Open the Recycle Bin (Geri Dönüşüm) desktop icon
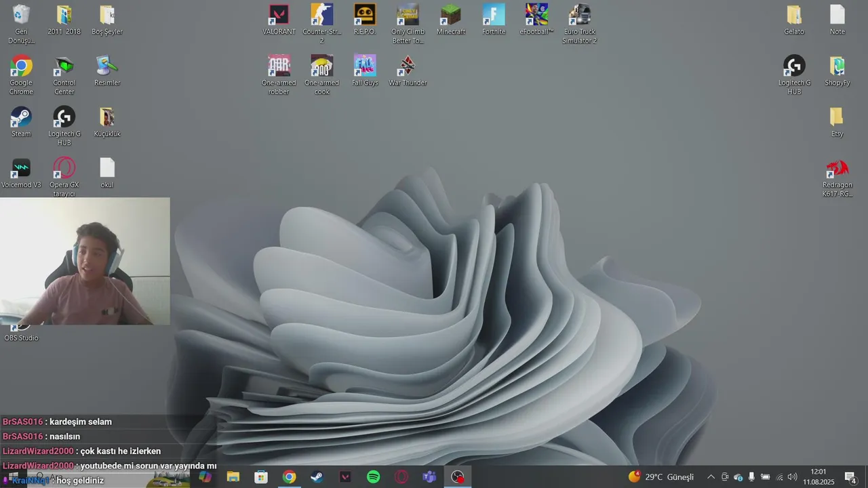 [x=21, y=24]
